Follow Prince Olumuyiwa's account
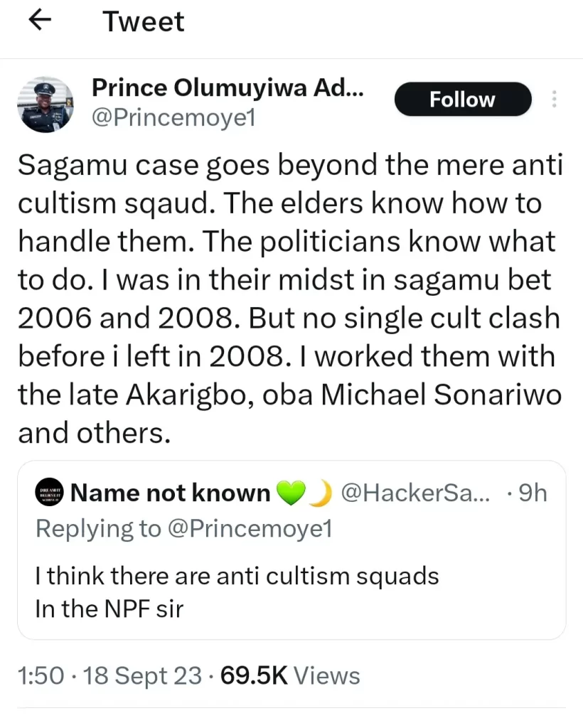 (x=462, y=100)
